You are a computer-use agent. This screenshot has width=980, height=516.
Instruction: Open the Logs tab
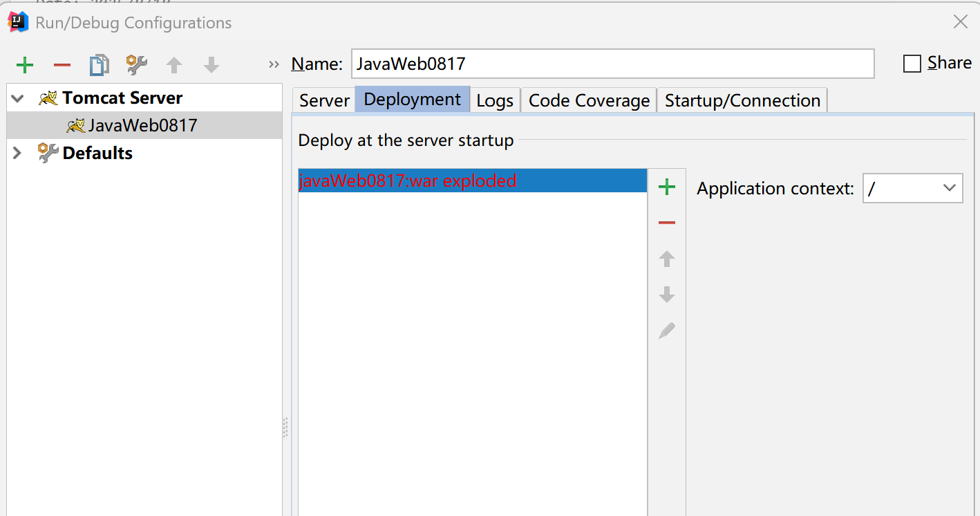pyautogui.click(x=495, y=100)
